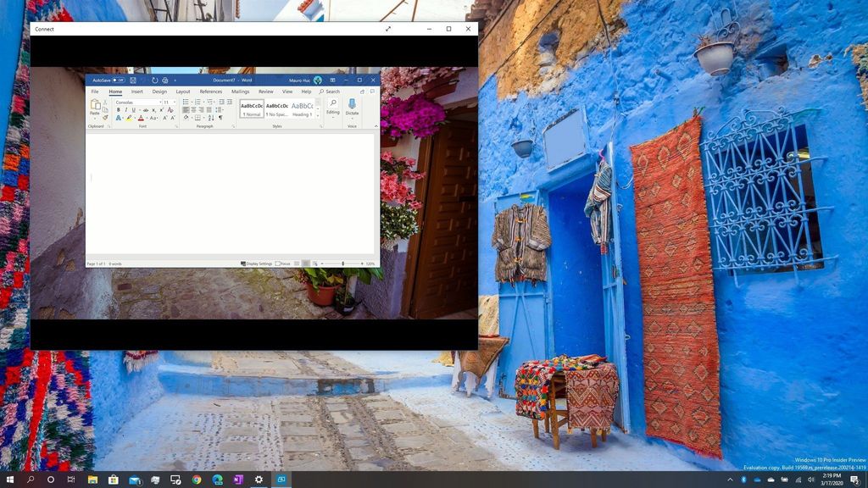Select the Bold formatting icon
868x488 pixels.
coord(118,109)
